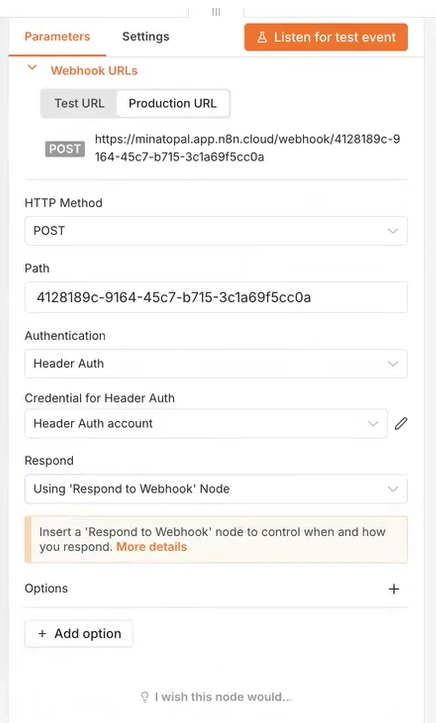Screen dimensions: 436x723
Task: Open the HTTP Method dropdown
Action: point(216,231)
